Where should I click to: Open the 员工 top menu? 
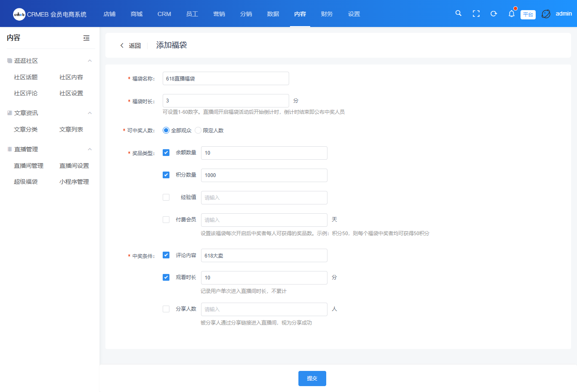[192, 14]
